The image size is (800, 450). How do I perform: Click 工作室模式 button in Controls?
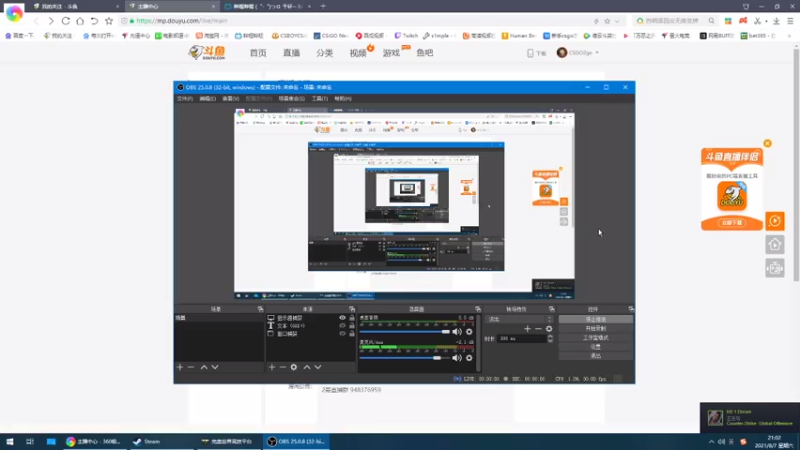click(x=595, y=338)
